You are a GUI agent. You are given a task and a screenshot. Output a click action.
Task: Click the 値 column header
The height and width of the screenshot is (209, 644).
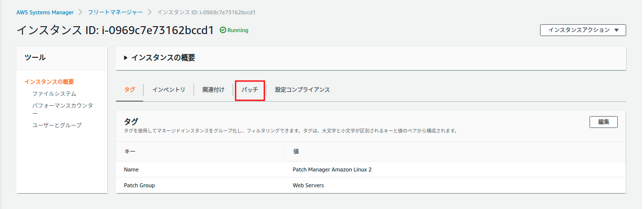pos(296,151)
